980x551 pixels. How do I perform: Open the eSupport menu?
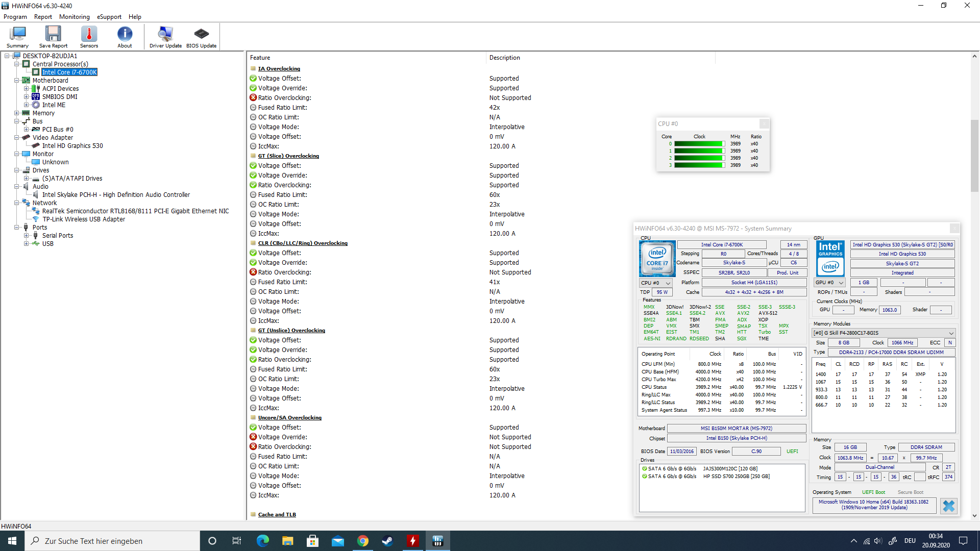pos(109,16)
